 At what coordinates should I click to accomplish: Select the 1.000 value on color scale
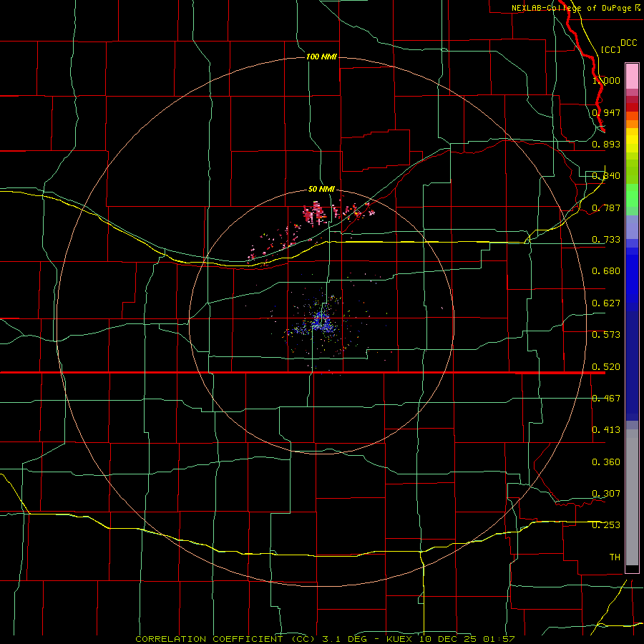606,80
